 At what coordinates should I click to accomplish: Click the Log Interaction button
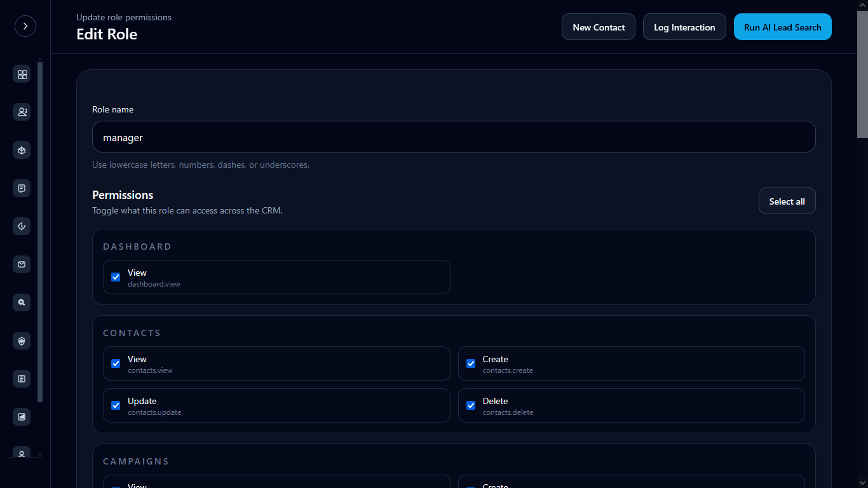click(684, 27)
